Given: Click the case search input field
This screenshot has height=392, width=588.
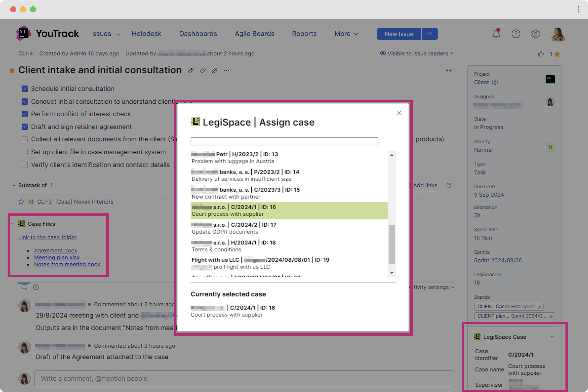Looking at the screenshot, I should coord(284,141).
